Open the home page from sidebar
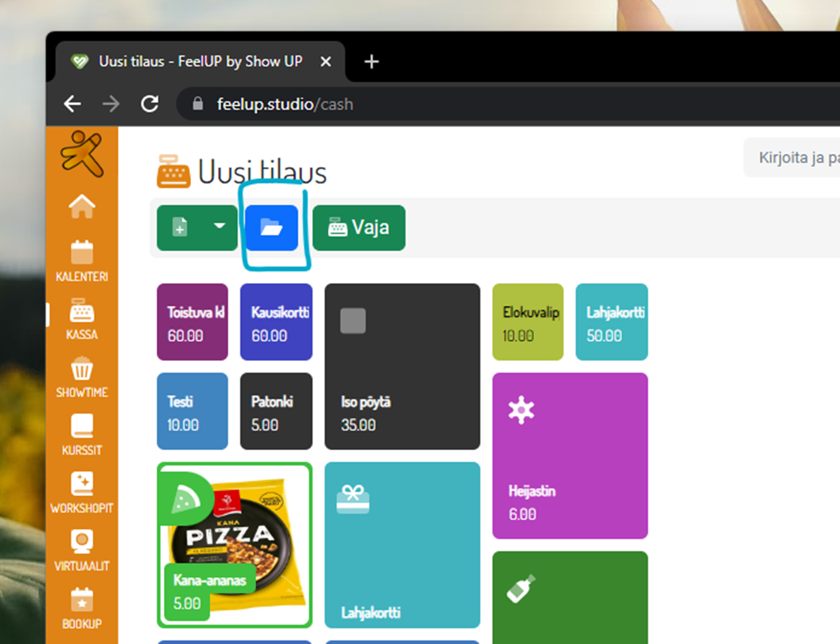Viewport: 840px width, 644px height. [x=82, y=207]
